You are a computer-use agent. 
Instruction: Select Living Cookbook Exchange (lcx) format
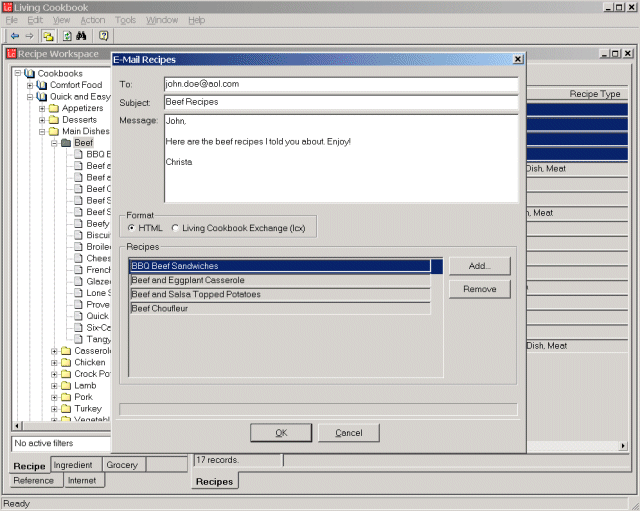point(176,228)
